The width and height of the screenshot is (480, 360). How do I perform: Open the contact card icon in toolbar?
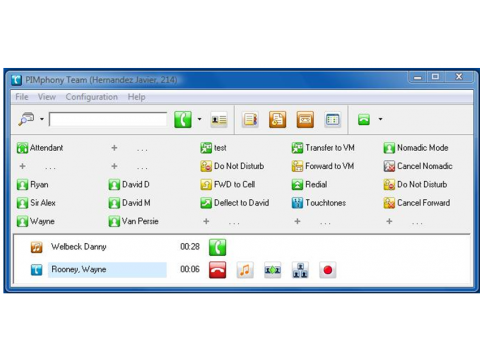(x=219, y=119)
